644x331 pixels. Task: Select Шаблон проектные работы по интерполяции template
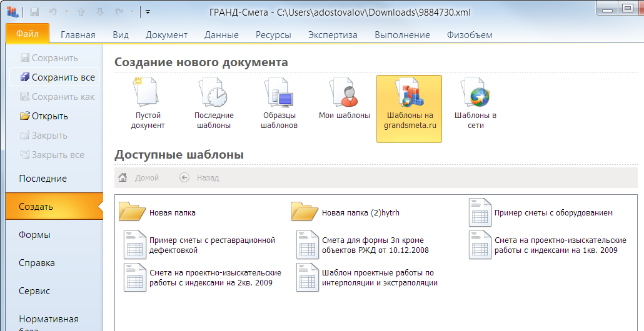click(x=367, y=278)
